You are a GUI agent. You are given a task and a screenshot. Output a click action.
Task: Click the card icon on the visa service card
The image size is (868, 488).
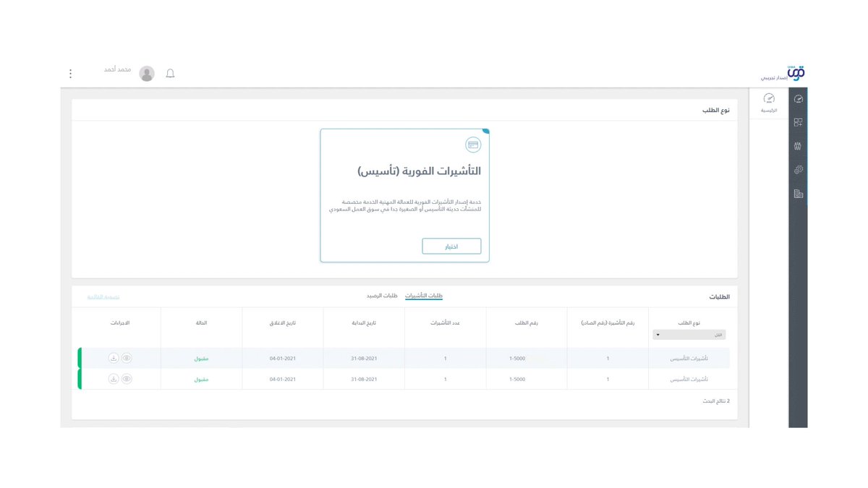(473, 145)
